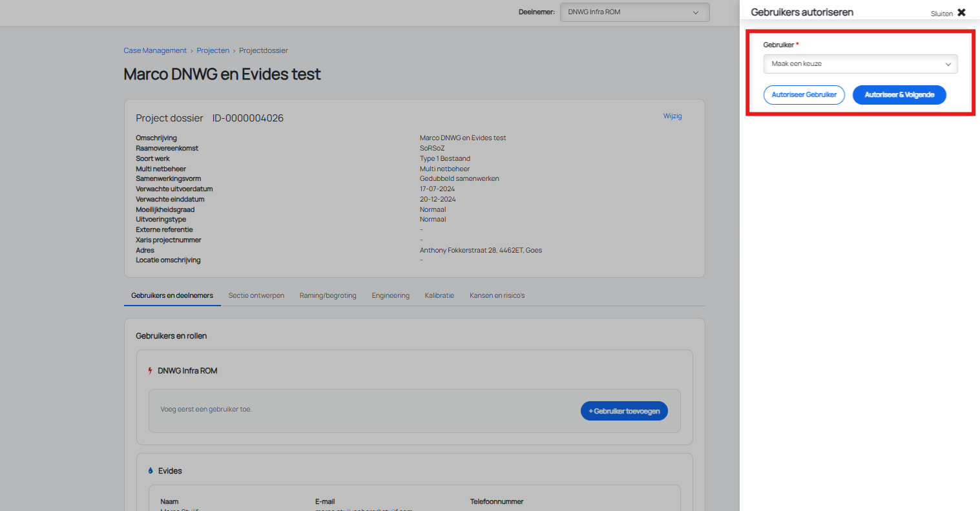Click the Marco DNWG en Evides test title
The width and height of the screenshot is (980, 511).
tap(222, 74)
